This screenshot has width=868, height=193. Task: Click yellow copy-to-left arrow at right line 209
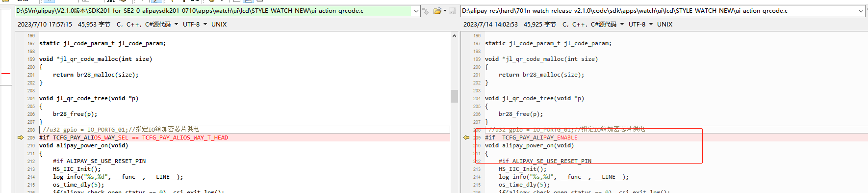coord(466,138)
